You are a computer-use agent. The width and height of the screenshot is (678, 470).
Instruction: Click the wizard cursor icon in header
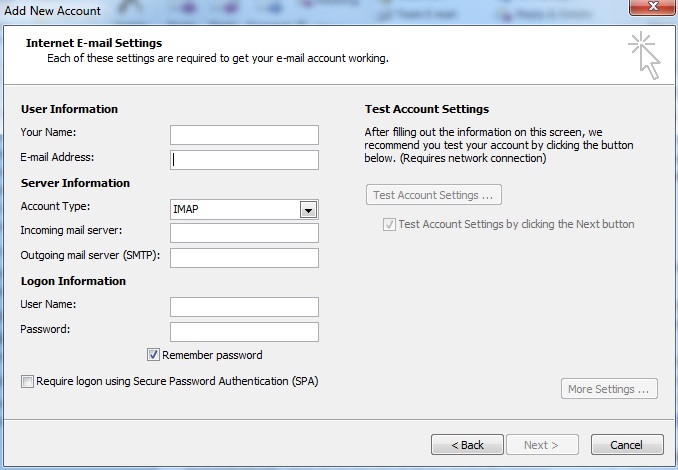pos(645,55)
